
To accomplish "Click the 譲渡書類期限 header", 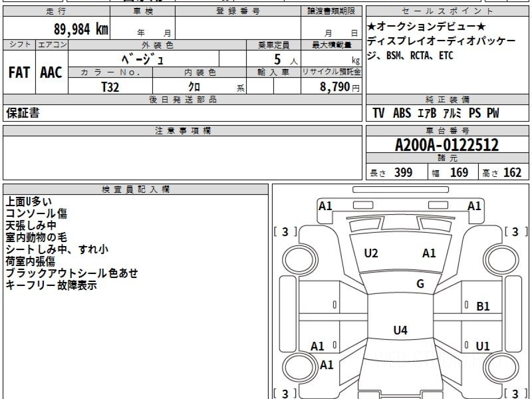I will click(x=332, y=12).
